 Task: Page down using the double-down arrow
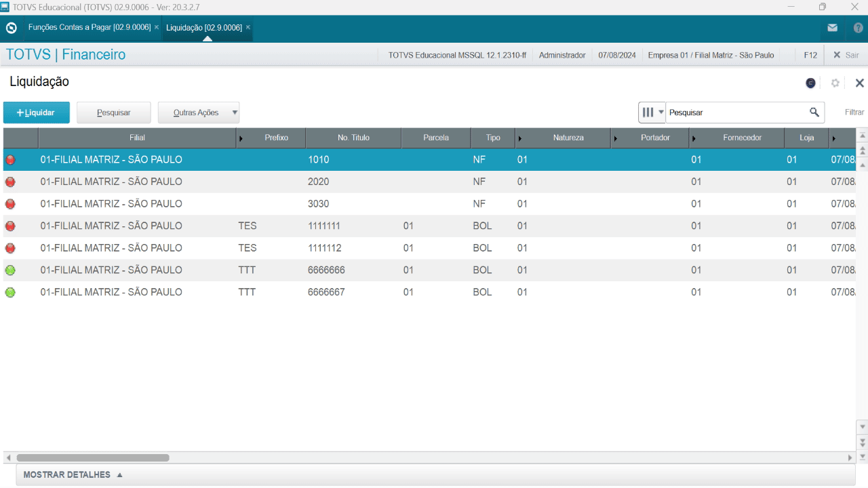pyautogui.click(x=863, y=442)
